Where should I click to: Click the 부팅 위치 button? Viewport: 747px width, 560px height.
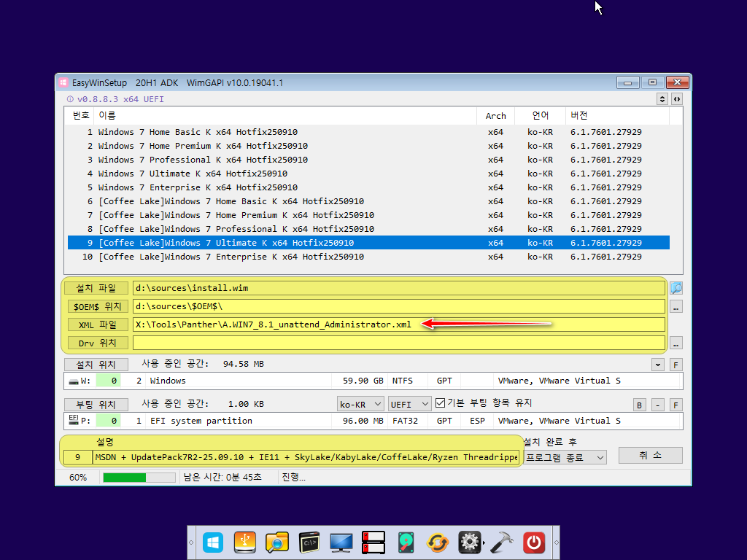[x=96, y=405]
